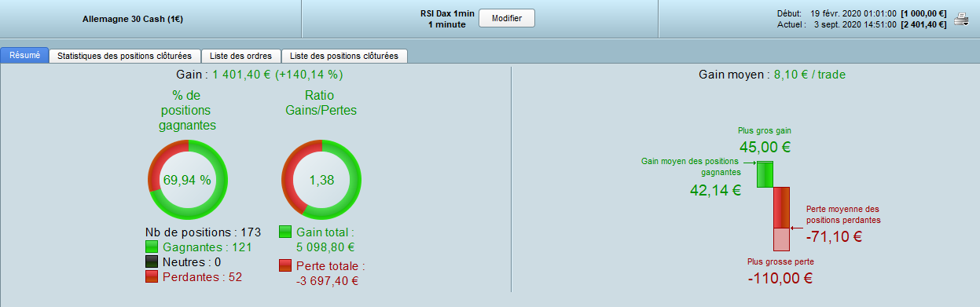The width and height of the screenshot is (980, 307).
Task: Click the 69,94 % winning positions donut
Action: point(188,180)
